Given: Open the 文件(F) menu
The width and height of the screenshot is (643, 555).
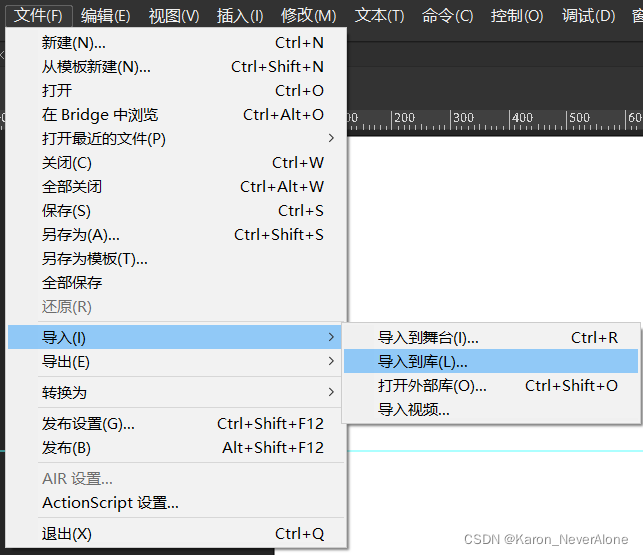Looking at the screenshot, I should pyautogui.click(x=39, y=16).
